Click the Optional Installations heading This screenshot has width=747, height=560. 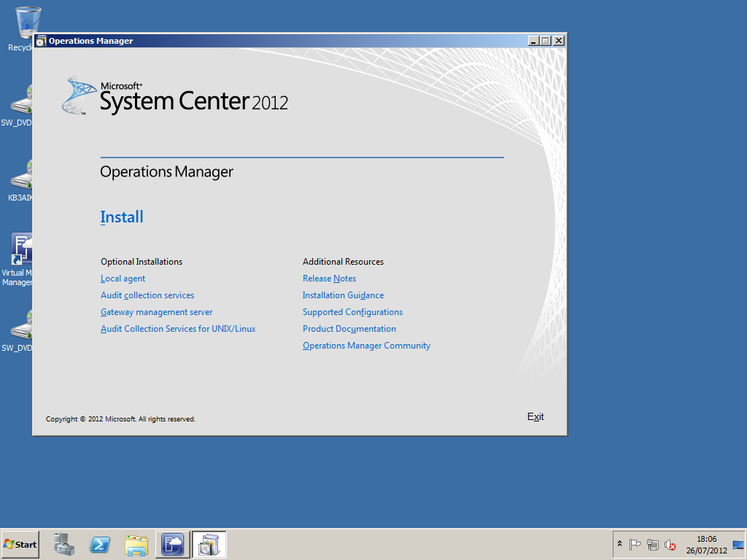[142, 262]
